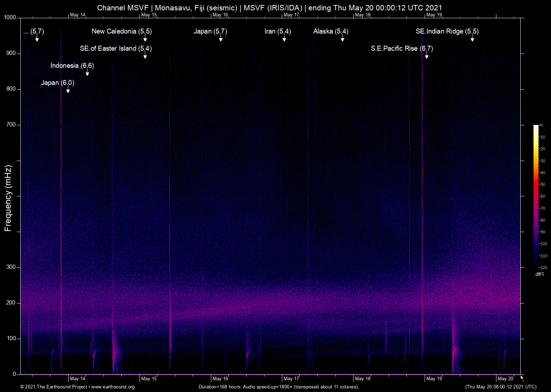Screen dimensions: 551x392
Task: Click the arrow under the Japan (6.0) label
Action: [x=68, y=90]
